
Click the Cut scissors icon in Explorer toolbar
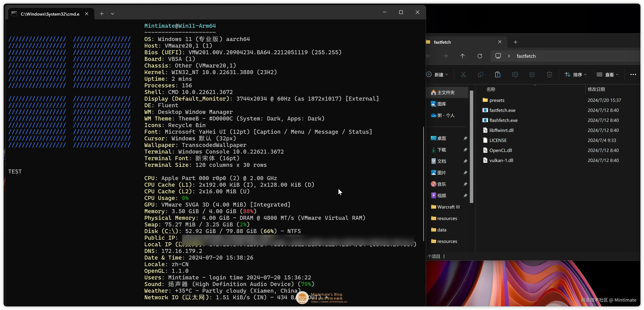coord(463,74)
